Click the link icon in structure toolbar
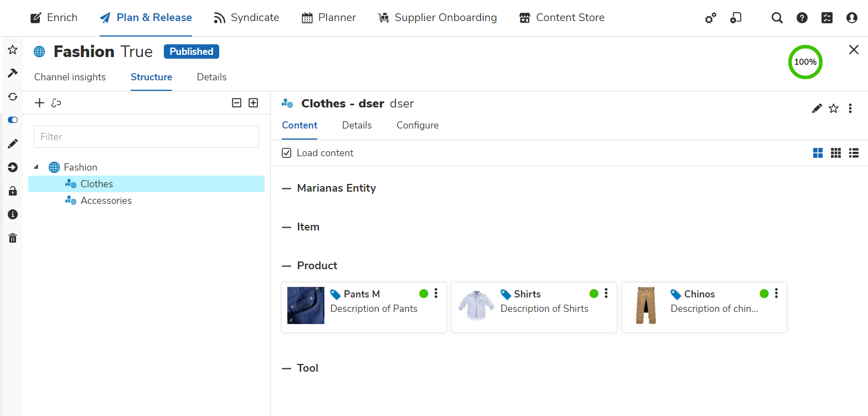This screenshot has width=868, height=416. (56, 102)
